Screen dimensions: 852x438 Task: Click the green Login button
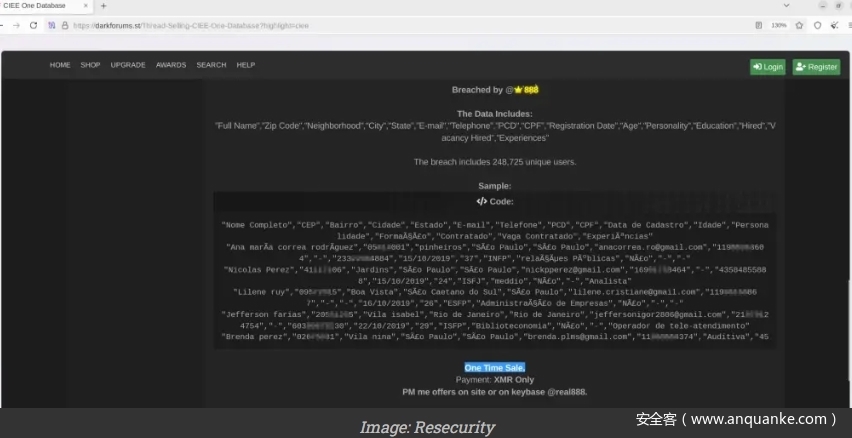768,67
